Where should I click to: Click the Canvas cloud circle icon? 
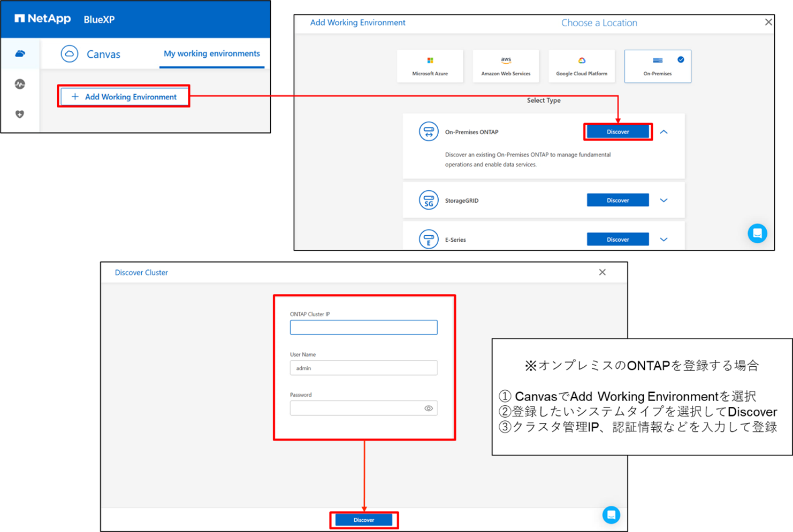coord(70,54)
